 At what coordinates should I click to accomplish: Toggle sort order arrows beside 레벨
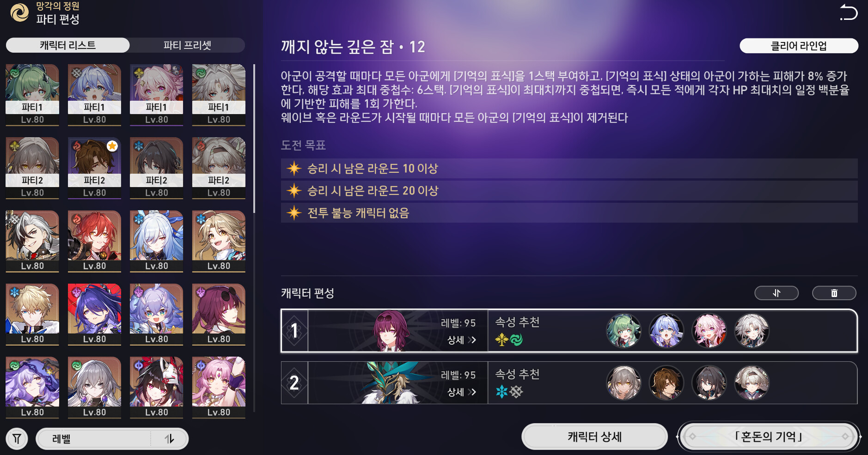tap(169, 438)
